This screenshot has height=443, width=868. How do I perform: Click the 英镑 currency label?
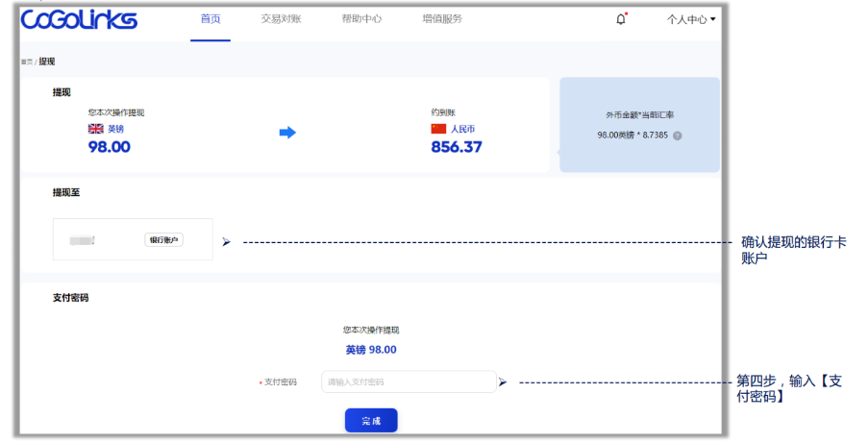click(x=115, y=129)
